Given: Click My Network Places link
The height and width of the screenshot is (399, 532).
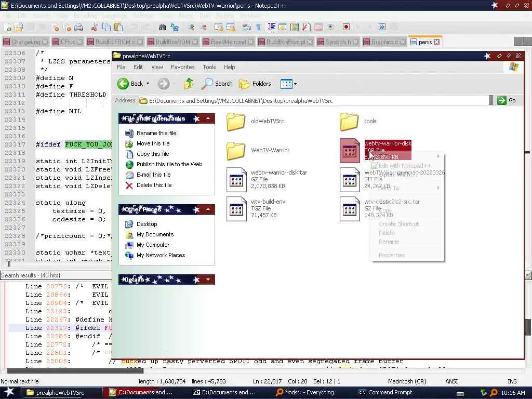Looking at the screenshot, I should coord(161,255).
